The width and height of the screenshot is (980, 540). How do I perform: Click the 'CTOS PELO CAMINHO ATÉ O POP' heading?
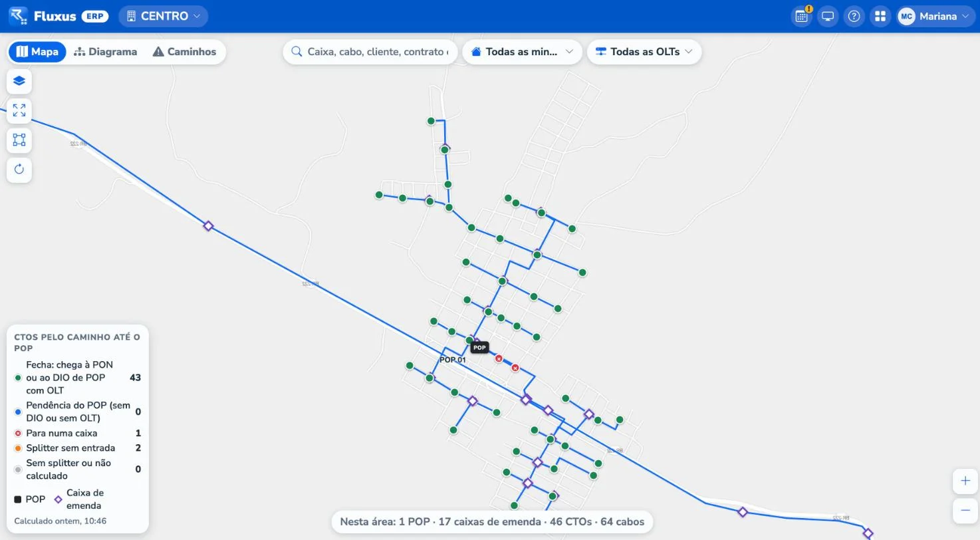[77, 342]
